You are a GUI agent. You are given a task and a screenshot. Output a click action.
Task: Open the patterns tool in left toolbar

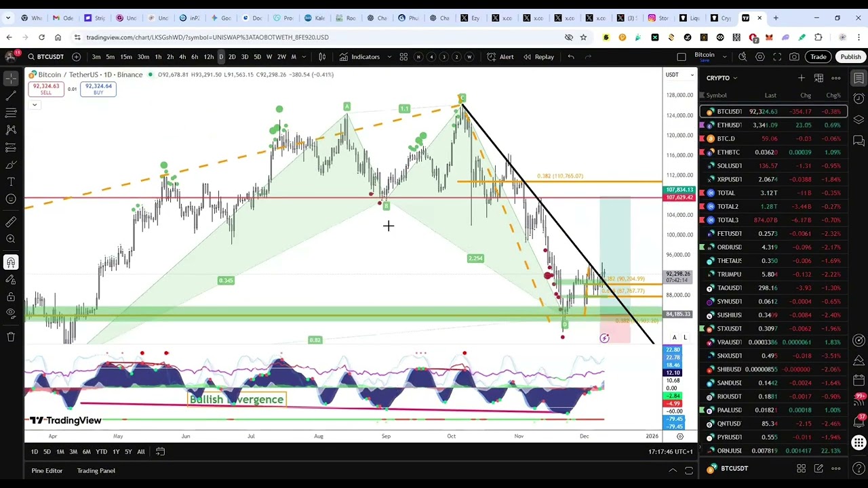click(11, 129)
